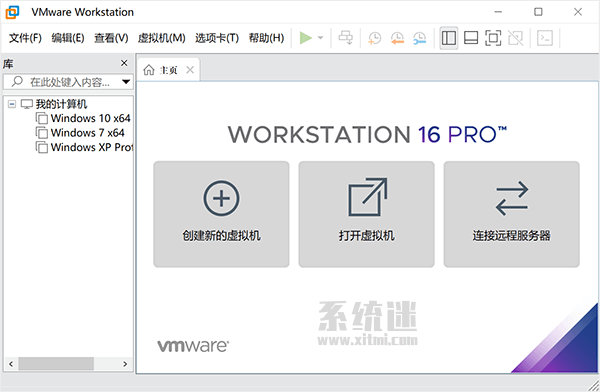Open the 查看(V) menu
This screenshot has width=600, height=392.
111,38
